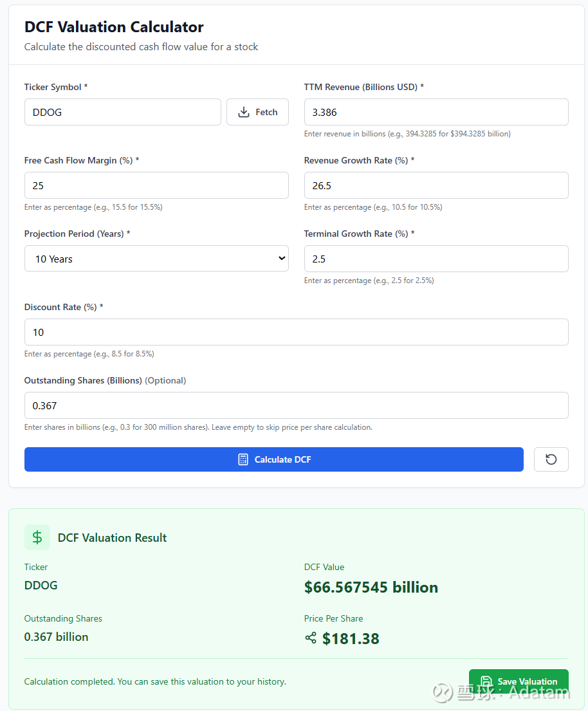Click the $181.38 price per share figure
This screenshot has width=588, height=711.
point(351,638)
